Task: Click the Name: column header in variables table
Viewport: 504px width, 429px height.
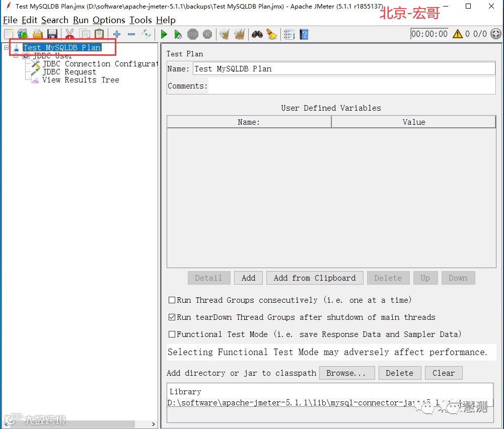Action: coord(249,122)
